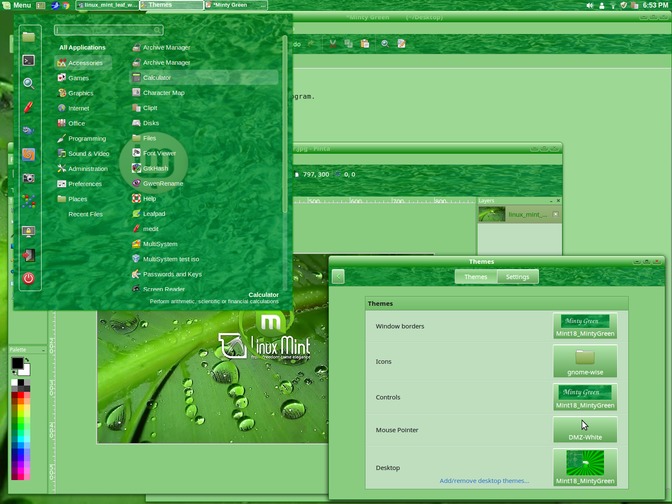
Task: Click the back arrow in Themes window
Action: (338, 276)
